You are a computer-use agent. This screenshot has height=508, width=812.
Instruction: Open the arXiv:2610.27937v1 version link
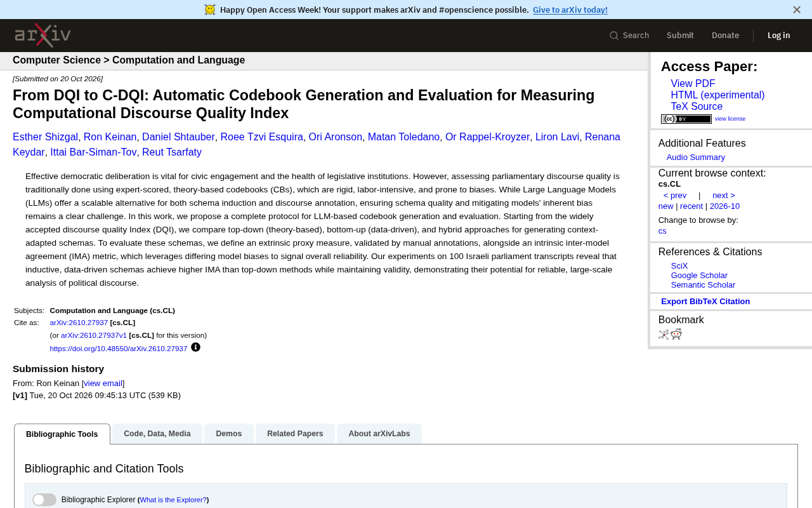[94, 335]
